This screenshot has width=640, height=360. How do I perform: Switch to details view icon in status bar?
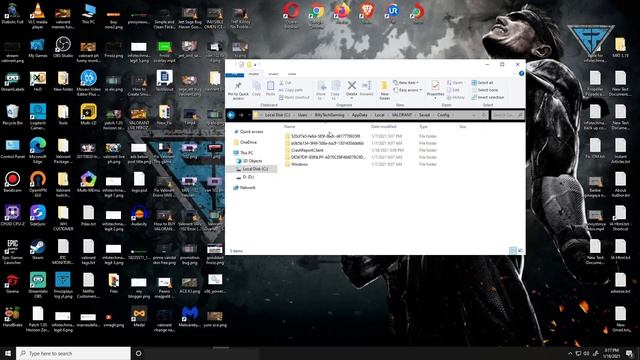(x=513, y=251)
